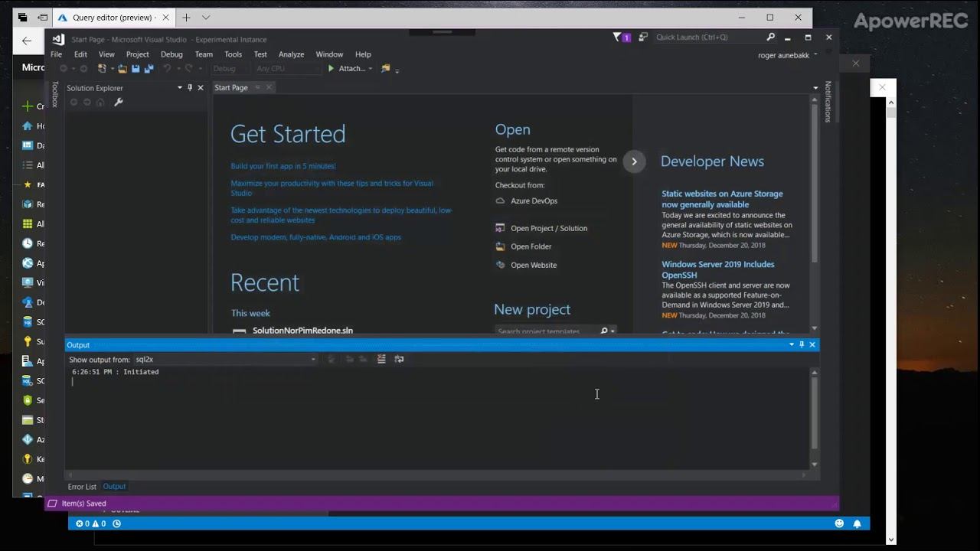Open the Tools menu
Image resolution: width=980 pixels, height=551 pixels.
click(233, 54)
